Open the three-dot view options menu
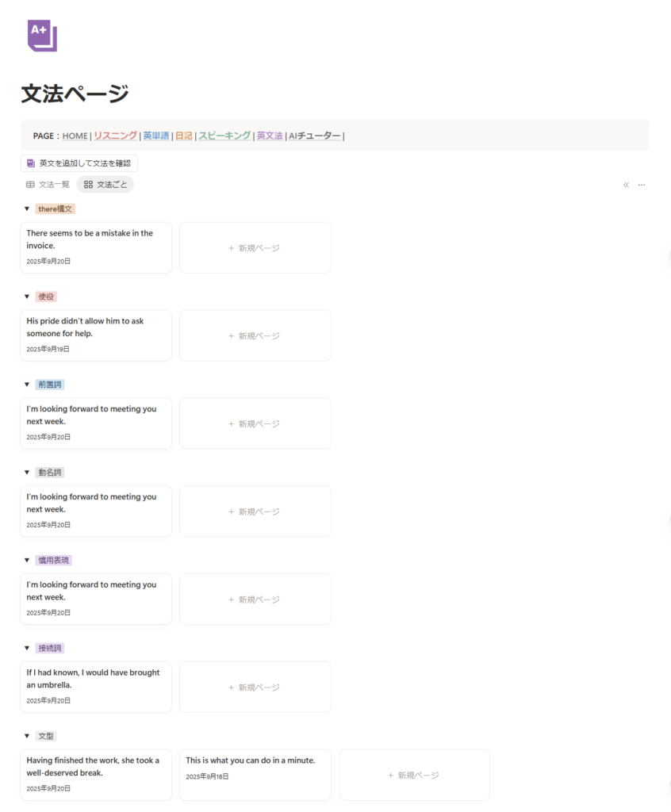Screen dimensions: 671x812 642,185
